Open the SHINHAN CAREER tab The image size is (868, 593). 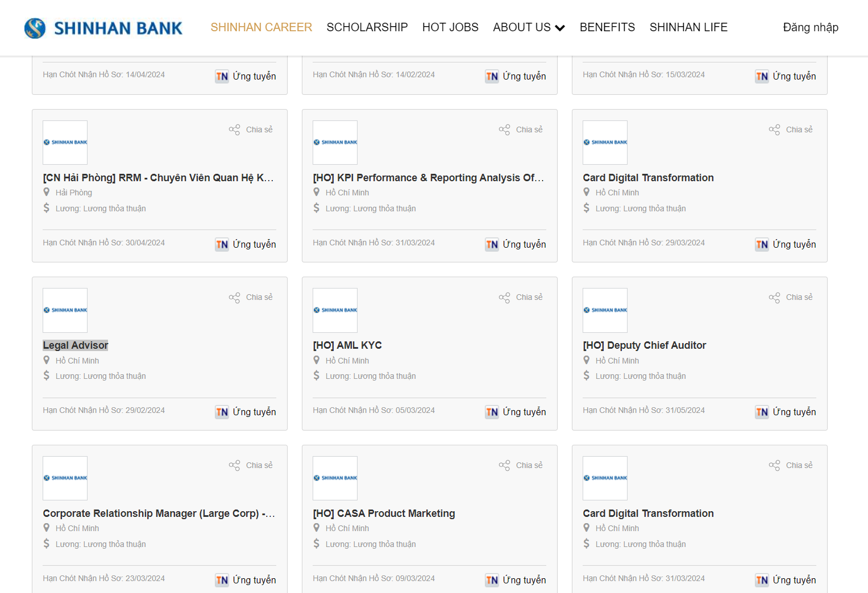261,27
